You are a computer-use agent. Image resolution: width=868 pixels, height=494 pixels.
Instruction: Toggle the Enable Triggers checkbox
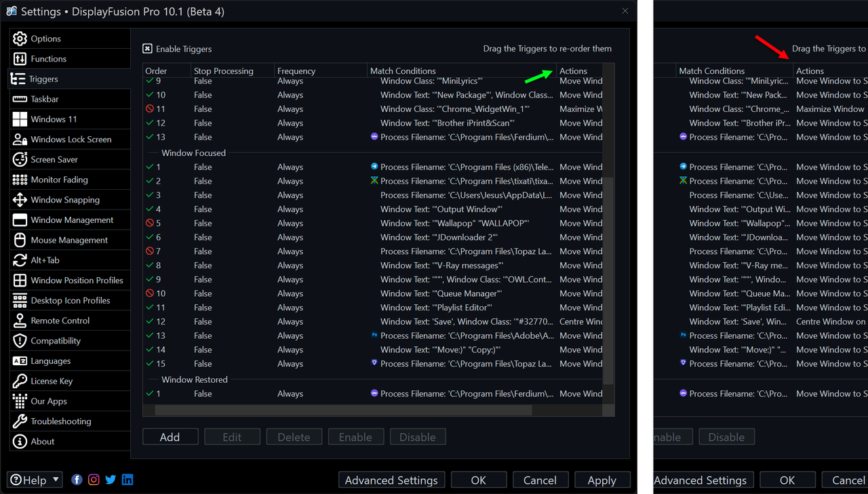click(147, 49)
